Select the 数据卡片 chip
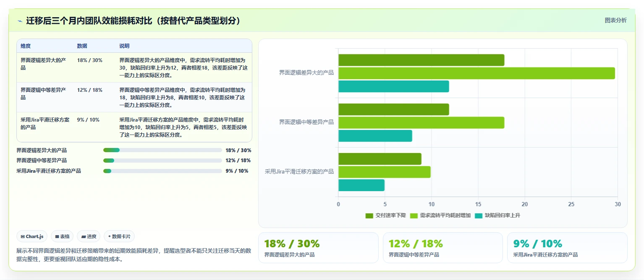This screenshot has width=644, height=280. click(x=119, y=236)
